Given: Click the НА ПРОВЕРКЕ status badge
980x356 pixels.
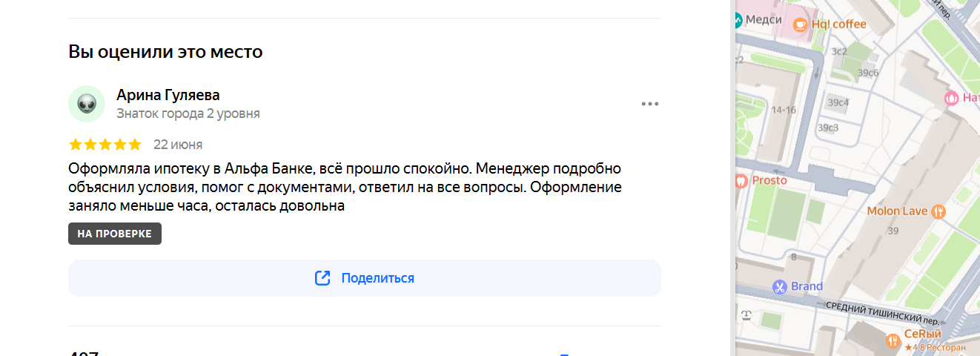Looking at the screenshot, I should pyautogui.click(x=115, y=234).
